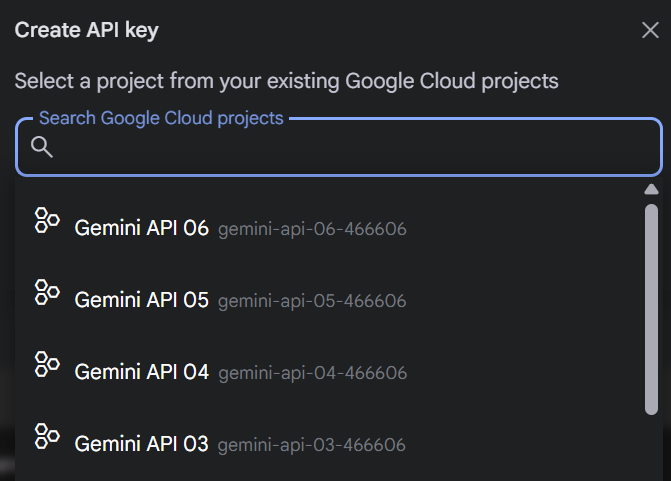Click the magnifier search icon
671x481 pixels.
[42, 147]
